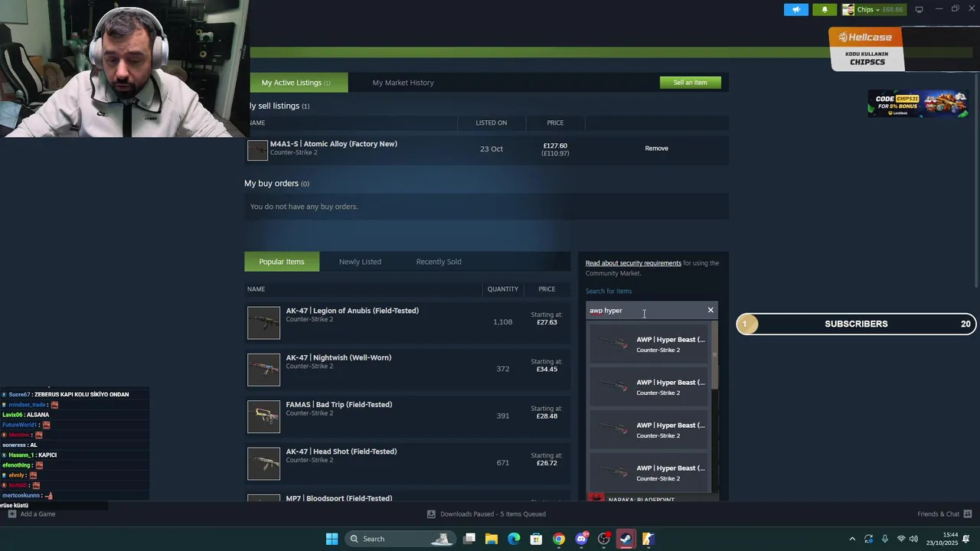Open Counter-Strike 2 taskbar icon
The image size is (980, 551).
pyautogui.click(x=648, y=539)
